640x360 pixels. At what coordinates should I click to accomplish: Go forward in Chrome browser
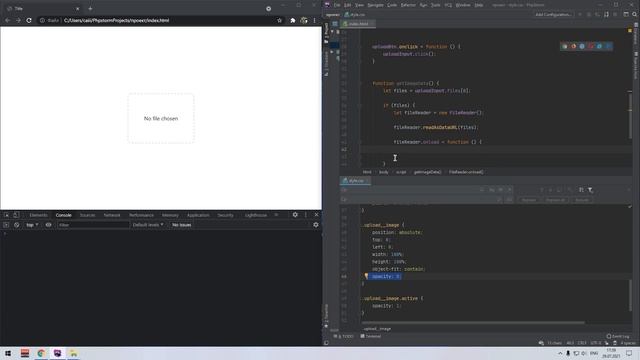18,20
